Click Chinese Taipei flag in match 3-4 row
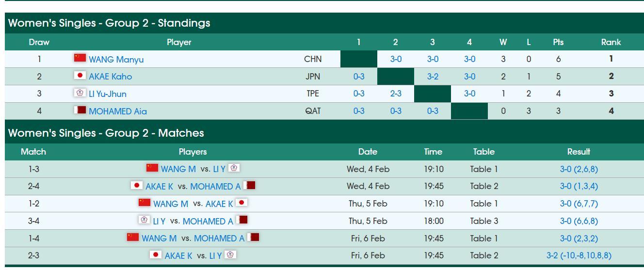The width and height of the screenshot is (644, 270). [144, 220]
